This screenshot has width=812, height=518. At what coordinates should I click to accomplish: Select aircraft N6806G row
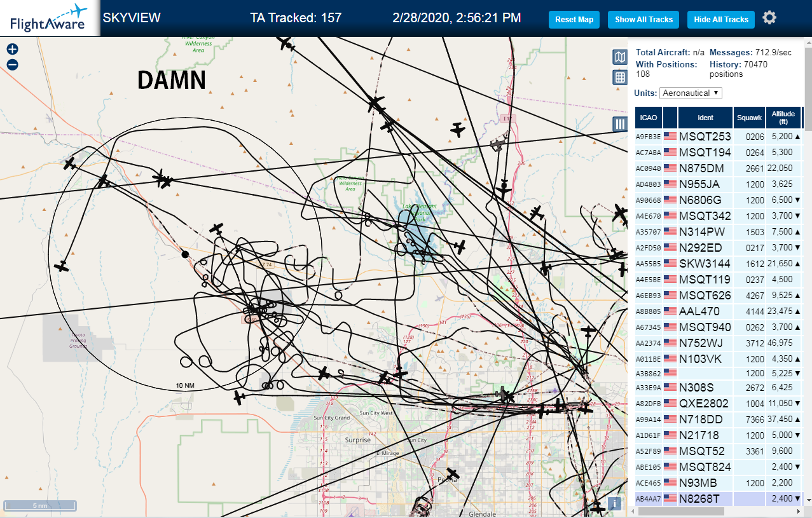pos(719,200)
